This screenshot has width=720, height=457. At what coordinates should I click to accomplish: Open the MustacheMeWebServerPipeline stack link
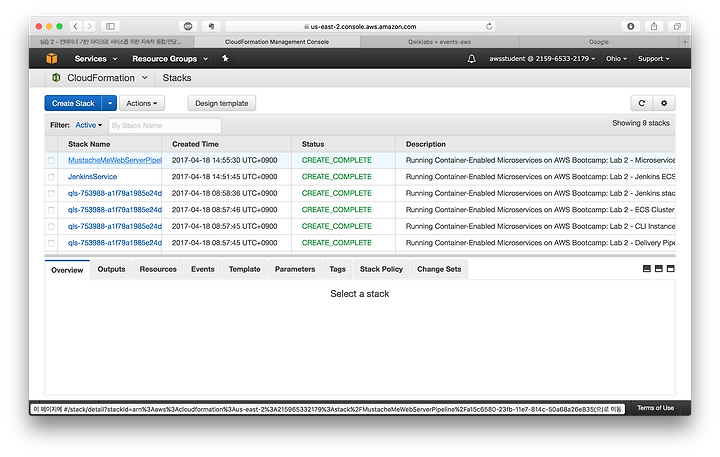pos(115,160)
